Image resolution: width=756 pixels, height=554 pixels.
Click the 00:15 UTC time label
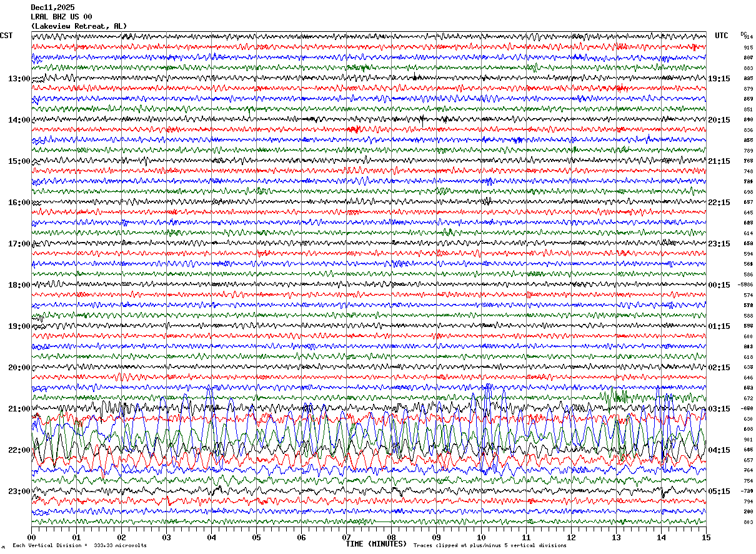(719, 285)
